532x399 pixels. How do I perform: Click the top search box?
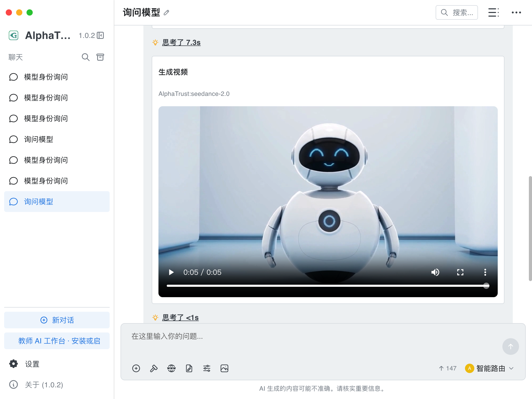[x=457, y=12]
